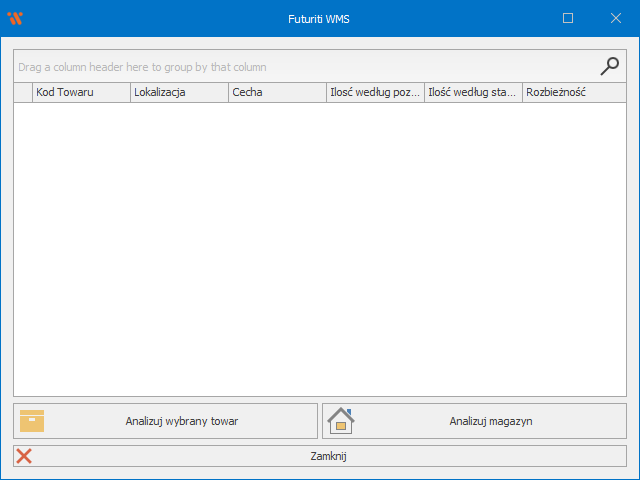Click the blank row-indicator header cell

coord(23,92)
